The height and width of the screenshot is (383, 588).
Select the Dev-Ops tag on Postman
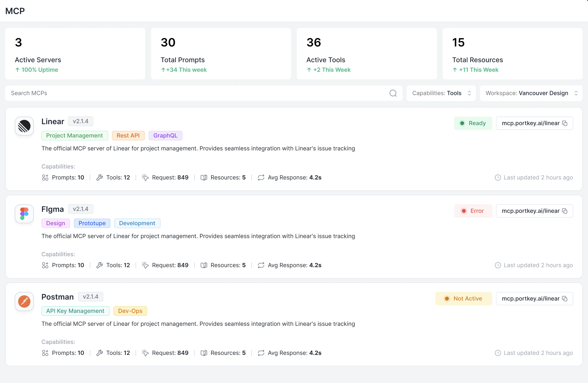point(130,311)
